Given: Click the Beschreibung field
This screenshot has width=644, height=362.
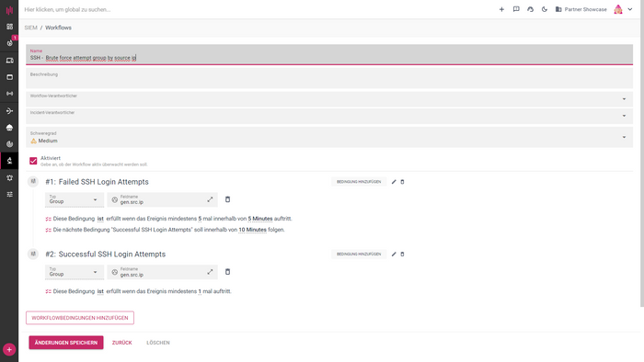Looking at the screenshot, I should [x=329, y=78].
